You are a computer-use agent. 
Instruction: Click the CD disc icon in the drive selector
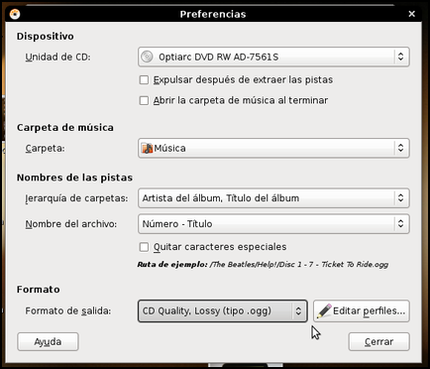pos(147,57)
